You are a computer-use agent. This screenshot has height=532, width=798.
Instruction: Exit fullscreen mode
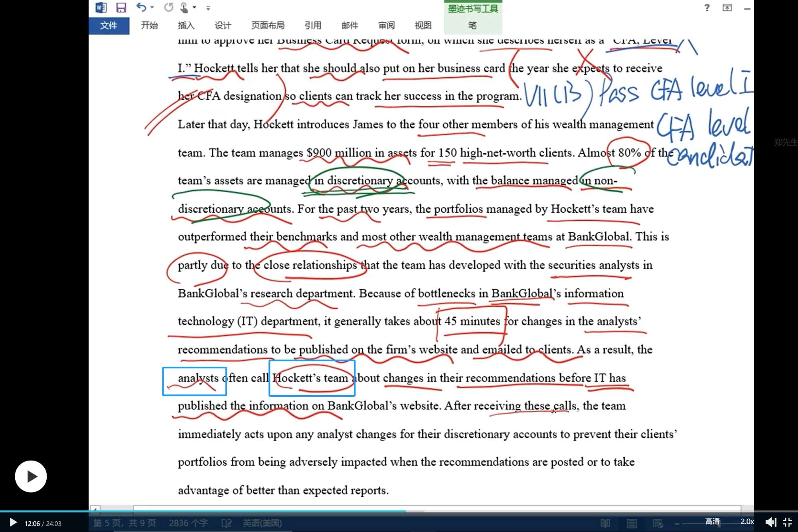point(787,522)
